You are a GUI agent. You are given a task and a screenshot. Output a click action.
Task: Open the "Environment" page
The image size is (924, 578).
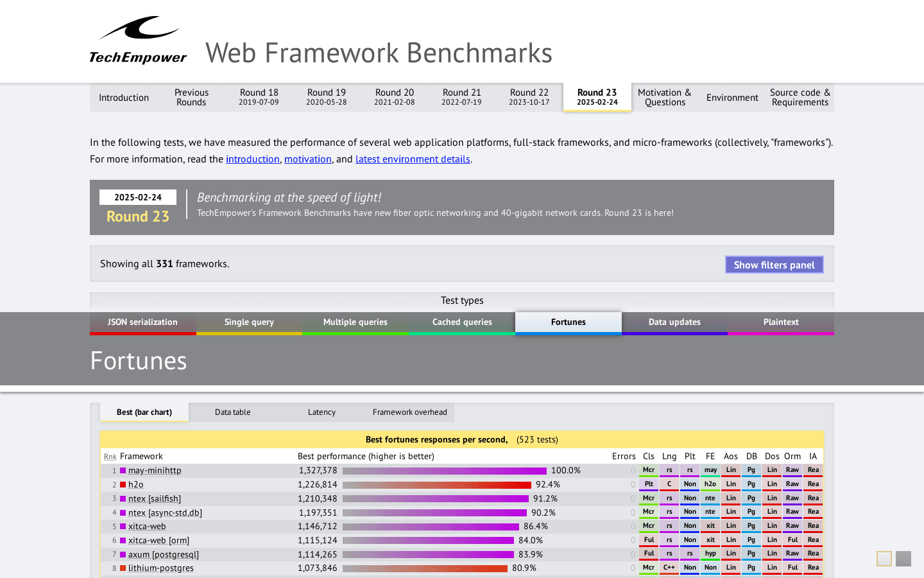732,97
